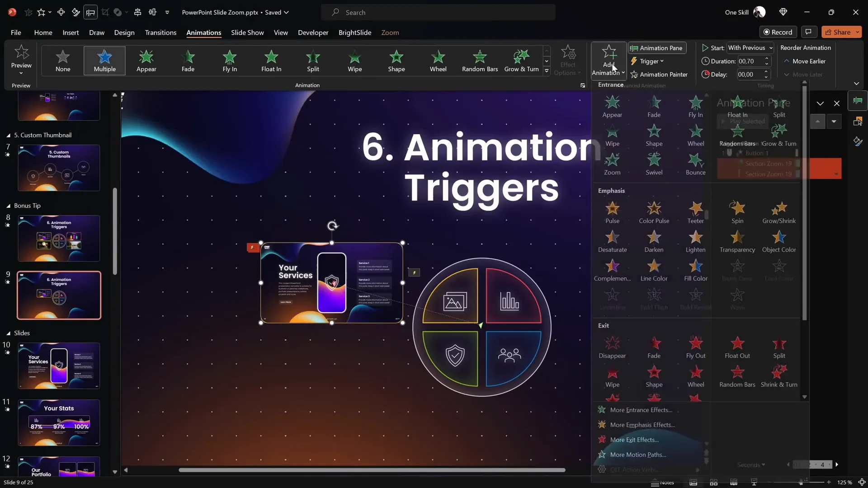The image size is (868, 488).
Task: Toggle Record button in title area
Action: click(778, 32)
